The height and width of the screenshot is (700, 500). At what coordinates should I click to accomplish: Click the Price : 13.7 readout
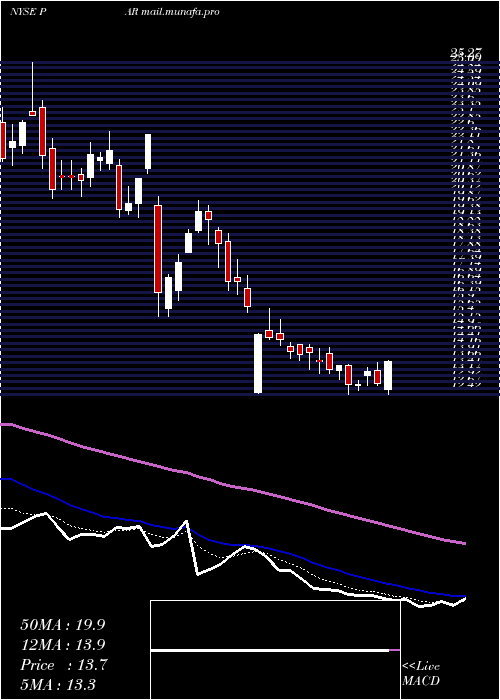point(63,665)
